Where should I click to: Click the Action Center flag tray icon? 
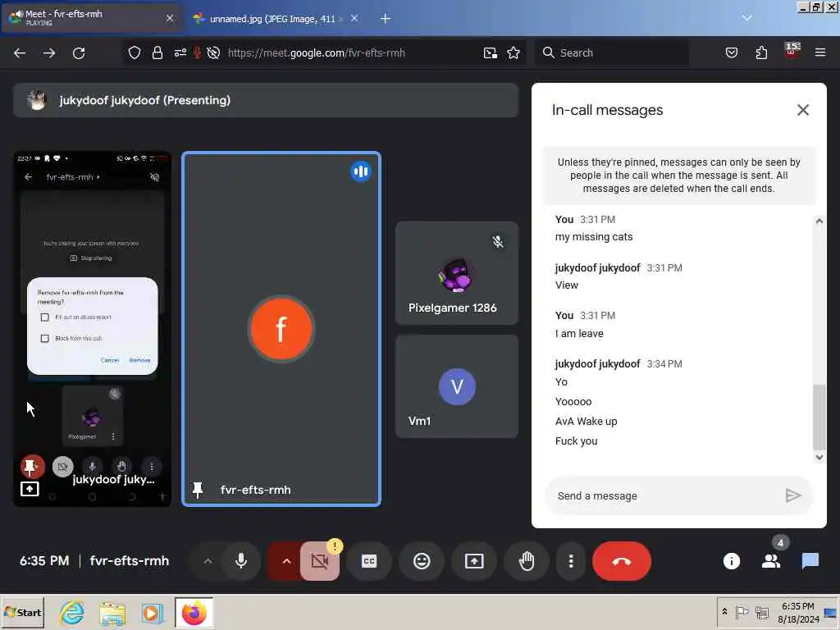(x=742, y=612)
